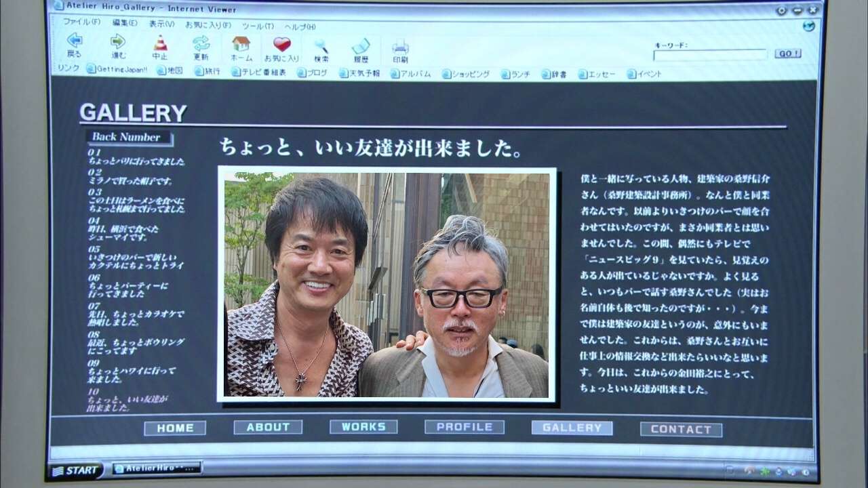Viewport: 868px width, 488px height.
Task: Go to Home (ホーム) house icon
Action: (x=241, y=44)
